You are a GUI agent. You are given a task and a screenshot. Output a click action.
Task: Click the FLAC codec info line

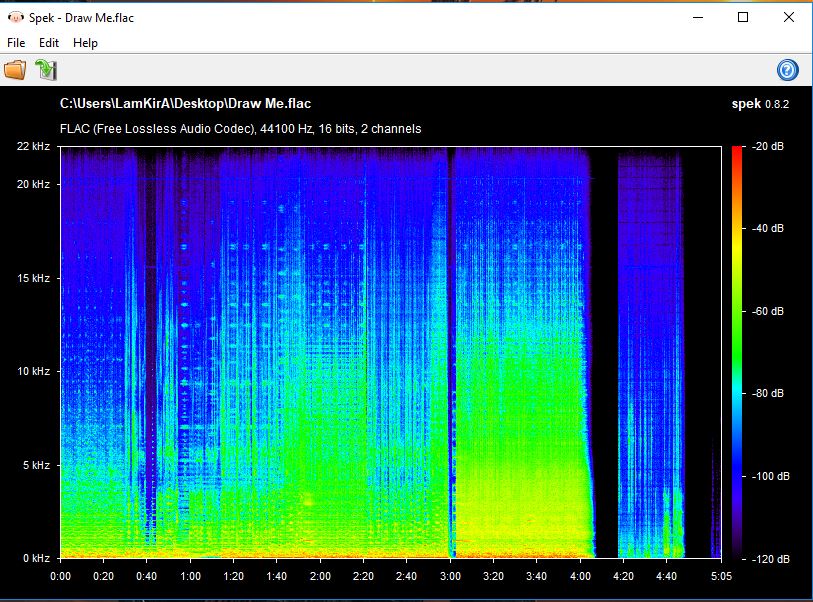pyautogui.click(x=241, y=129)
